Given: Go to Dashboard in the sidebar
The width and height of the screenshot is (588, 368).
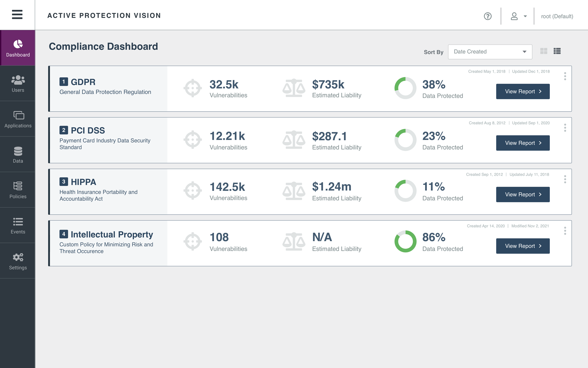Looking at the screenshot, I should pyautogui.click(x=18, y=48).
